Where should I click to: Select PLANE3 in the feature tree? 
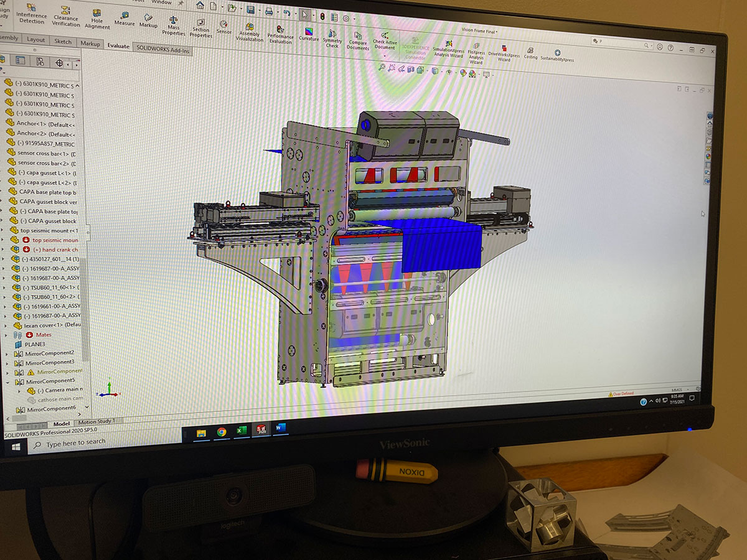[34, 344]
